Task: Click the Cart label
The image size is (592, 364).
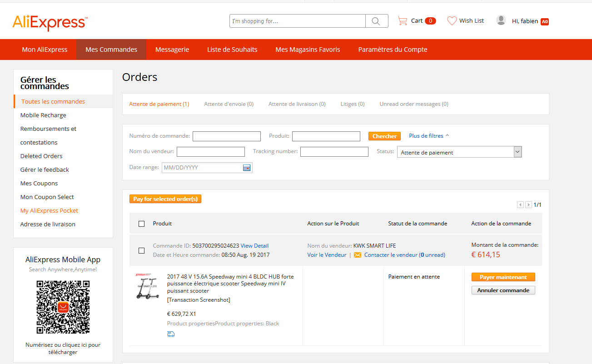Action: pos(417,20)
